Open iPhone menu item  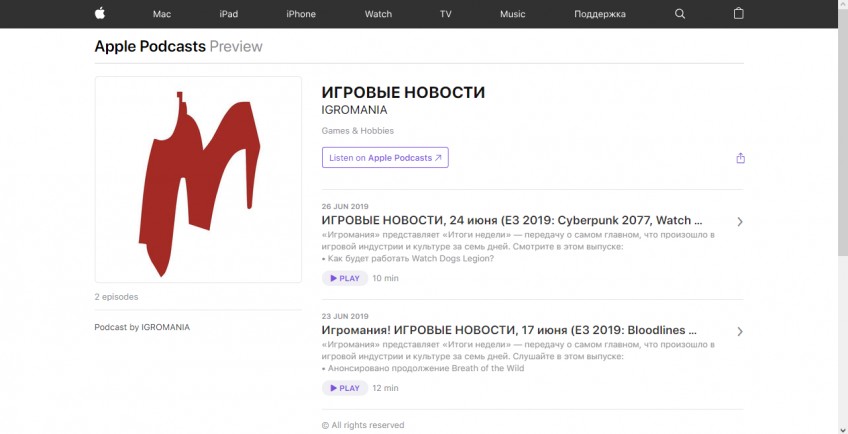[x=301, y=14]
